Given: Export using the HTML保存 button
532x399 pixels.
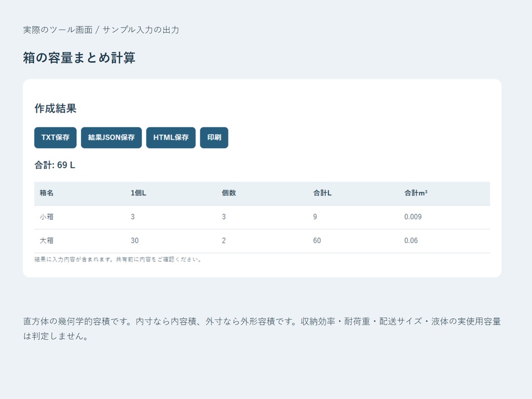Looking at the screenshot, I should click(170, 137).
